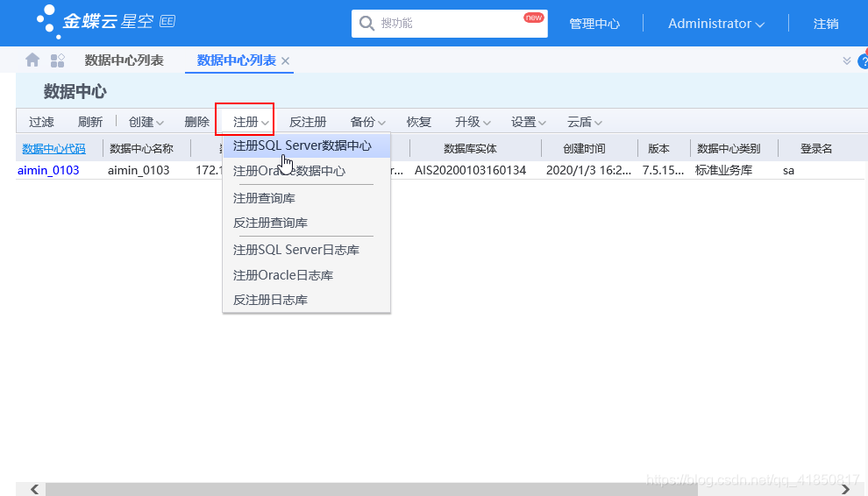Click the 反注册 toolbar button
This screenshot has width=868, height=496.
click(x=308, y=122)
